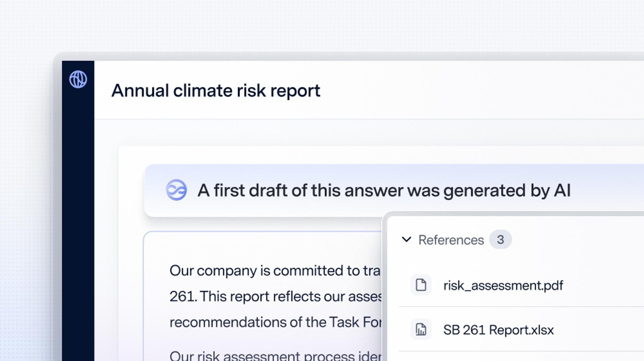Click the blank space right of the References count

pos(575,240)
